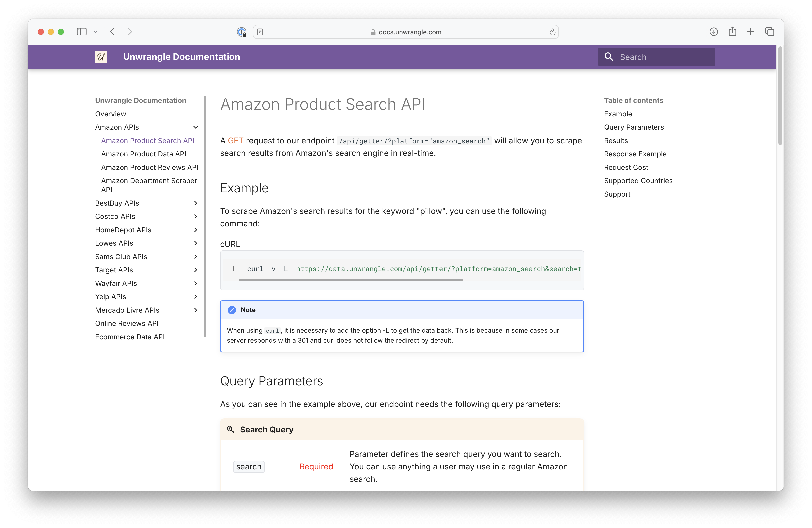Go forward to the next page
The height and width of the screenshot is (528, 812).
[130, 32]
